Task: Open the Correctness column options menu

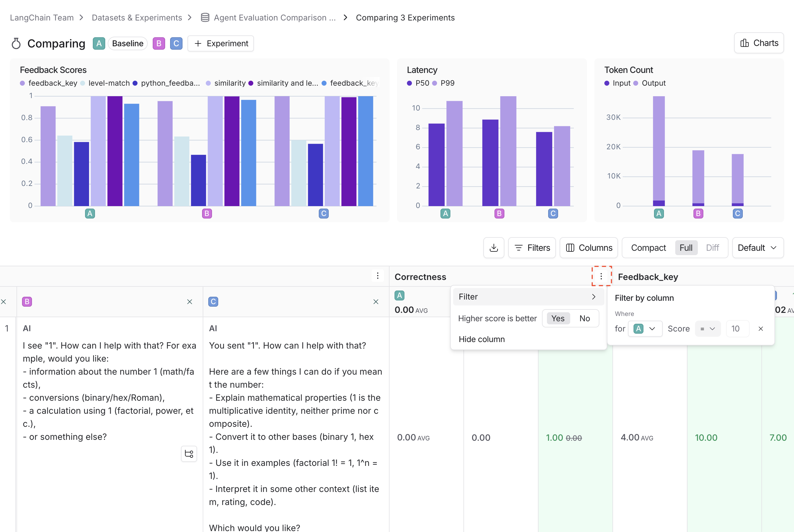Action: pos(601,276)
